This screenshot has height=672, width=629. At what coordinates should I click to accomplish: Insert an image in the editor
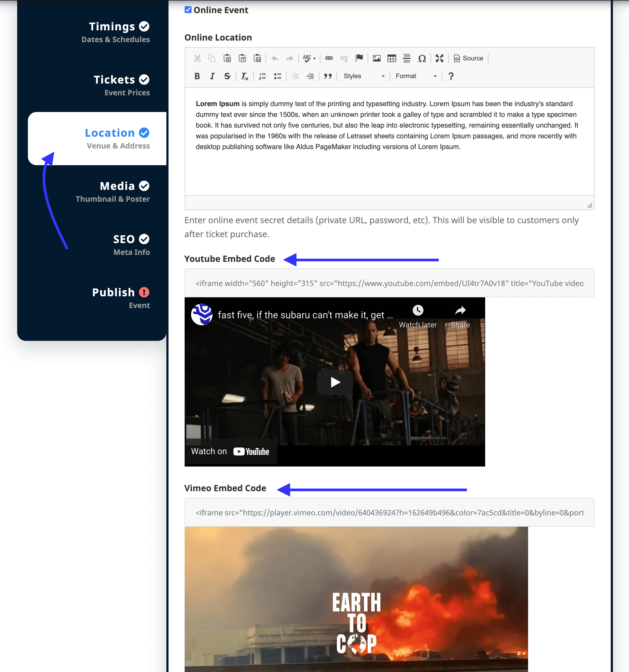pyautogui.click(x=376, y=58)
